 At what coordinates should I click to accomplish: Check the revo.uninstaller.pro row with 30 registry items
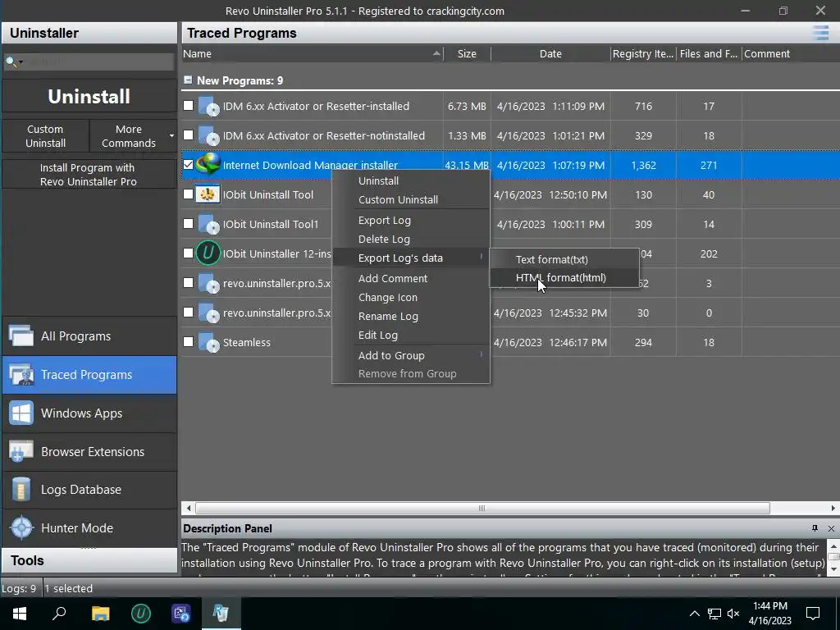pyautogui.click(x=188, y=312)
